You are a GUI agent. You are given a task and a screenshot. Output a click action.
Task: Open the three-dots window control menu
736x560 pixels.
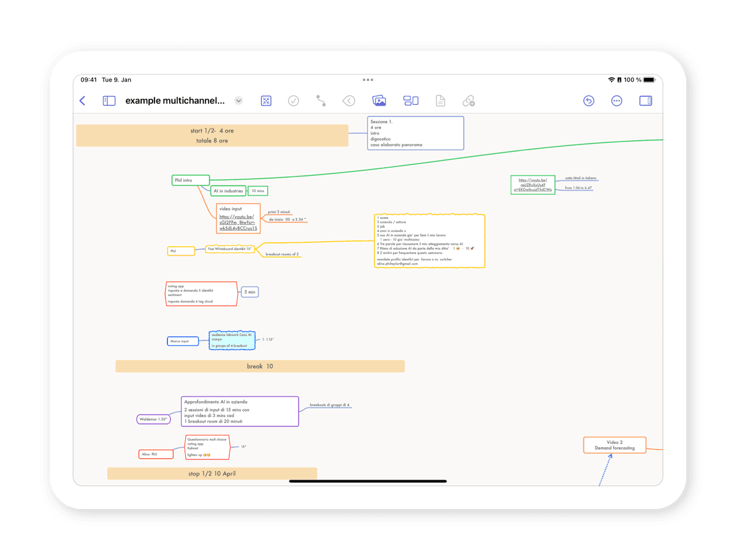(x=368, y=79)
